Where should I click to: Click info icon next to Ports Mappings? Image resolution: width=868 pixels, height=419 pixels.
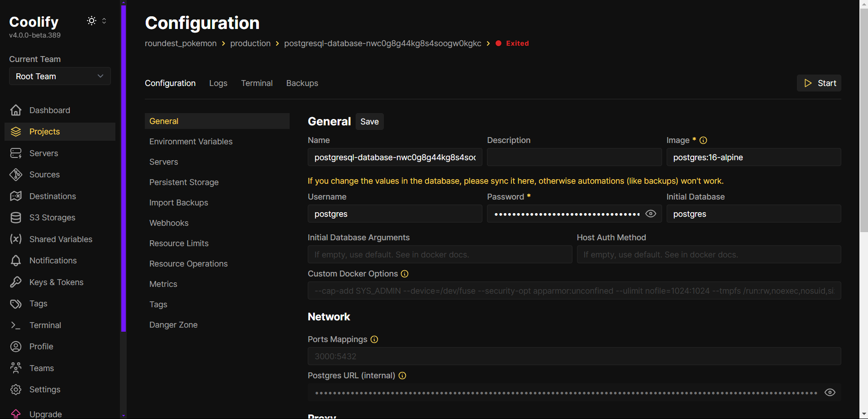click(x=374, y=339)
